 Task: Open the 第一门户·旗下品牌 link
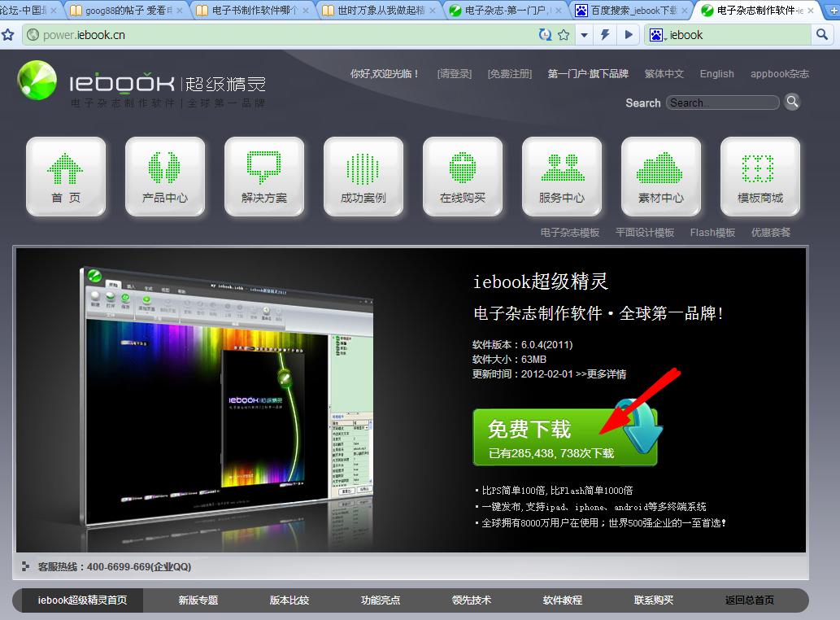(588, 74)
